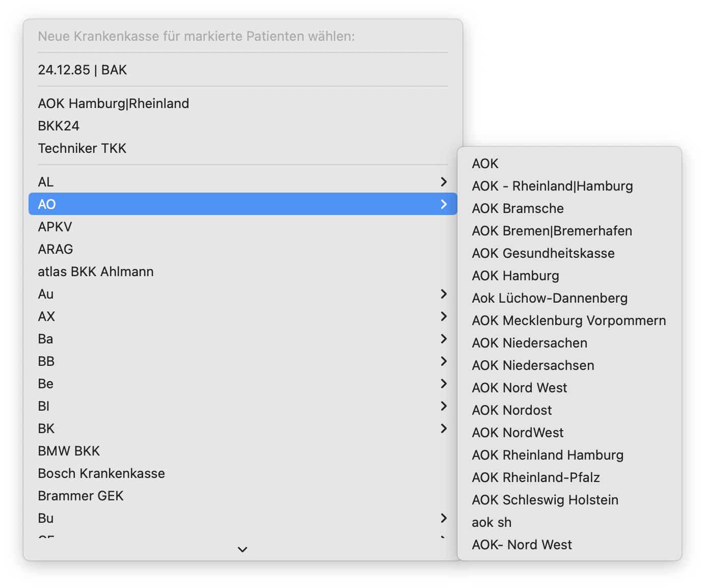Choose AOK Mecklenburg Vorpommern
Image resolution: width=705 pixels, height=588 pixels.
click(568, 320)
